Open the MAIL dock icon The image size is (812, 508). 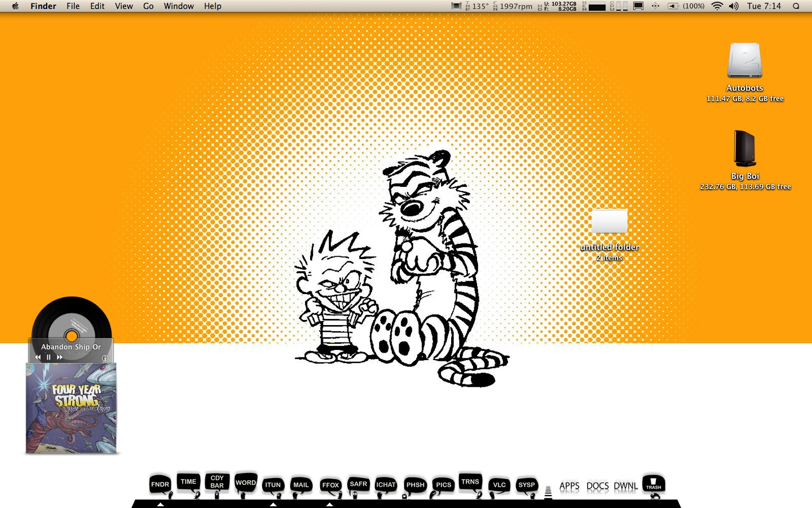pyautogui.click(x=301, y=485)
